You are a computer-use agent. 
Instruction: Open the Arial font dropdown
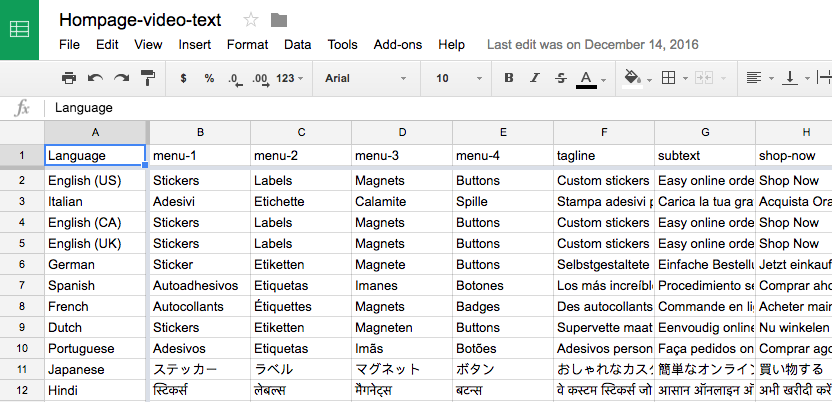(365, 78)
